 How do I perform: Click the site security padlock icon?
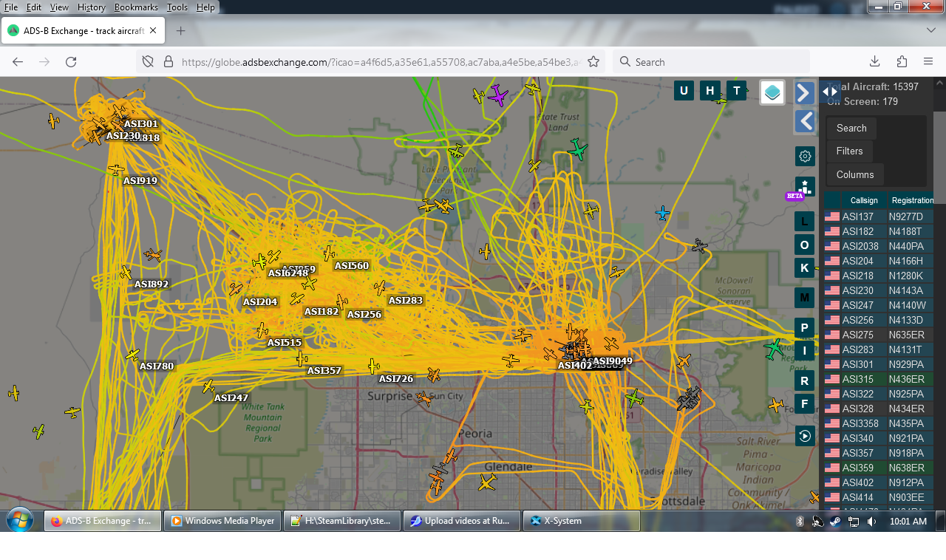(168, 62)
